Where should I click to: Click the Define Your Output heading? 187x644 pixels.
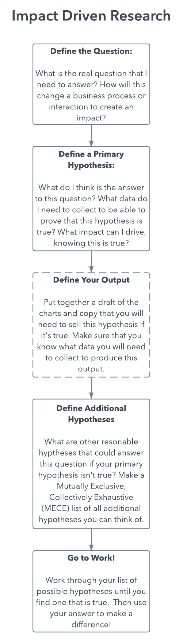[x=91, y=280]
